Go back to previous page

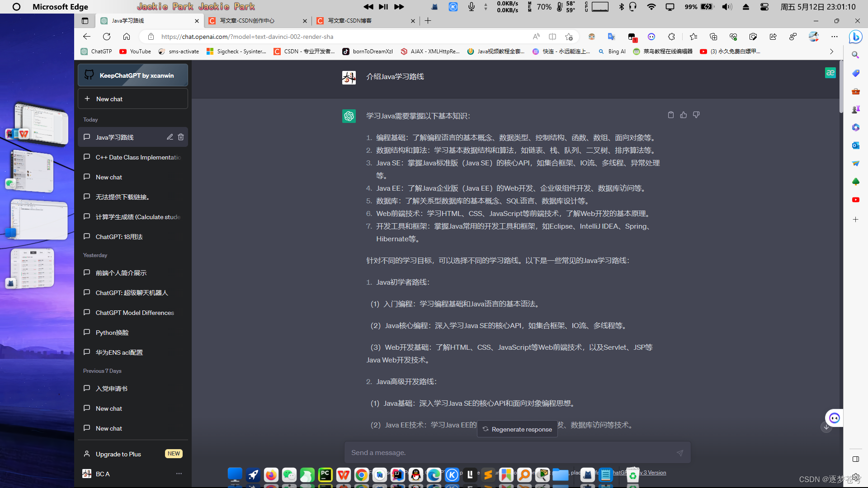point(87,37)
